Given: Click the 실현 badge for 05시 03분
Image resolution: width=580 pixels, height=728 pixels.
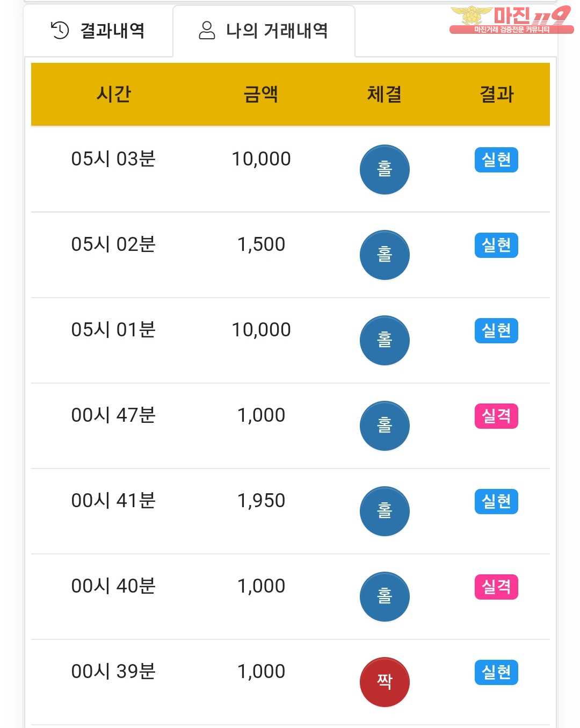Looking at the screenshot, I should tap(496, 160).
